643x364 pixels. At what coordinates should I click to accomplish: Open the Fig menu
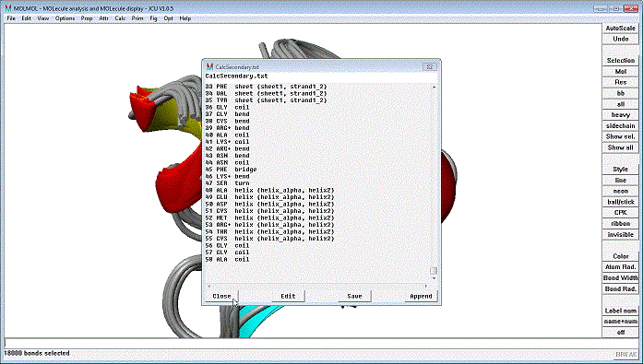[x=153, y=18]
